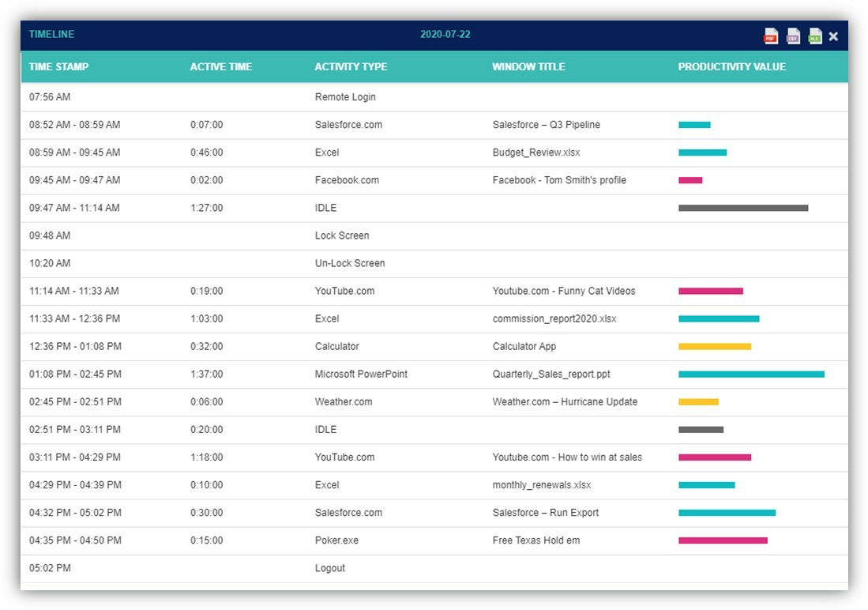
Task: Click the 10:20 AM time stamp
Action: click(x=50, y=263)
